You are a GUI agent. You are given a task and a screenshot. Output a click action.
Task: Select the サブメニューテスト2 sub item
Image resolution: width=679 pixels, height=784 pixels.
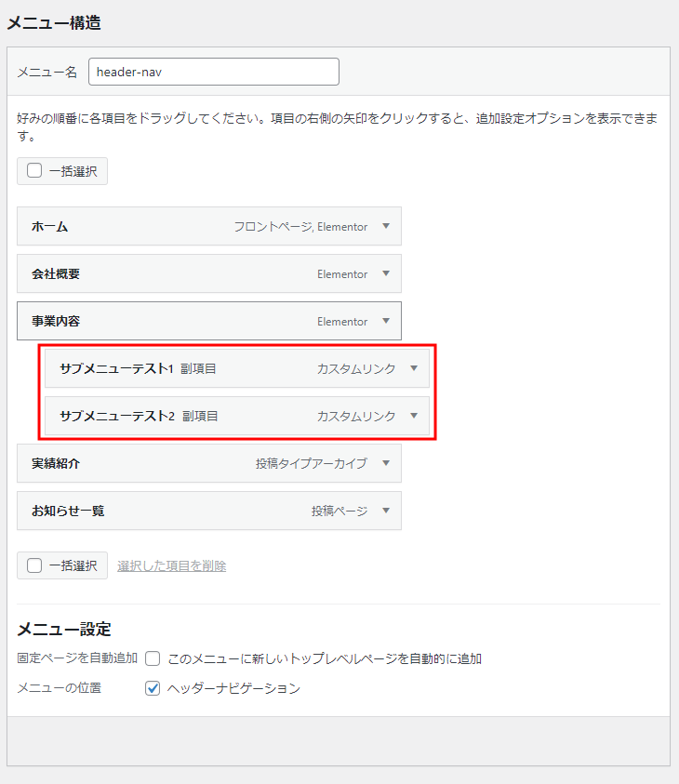click(117, 416)
